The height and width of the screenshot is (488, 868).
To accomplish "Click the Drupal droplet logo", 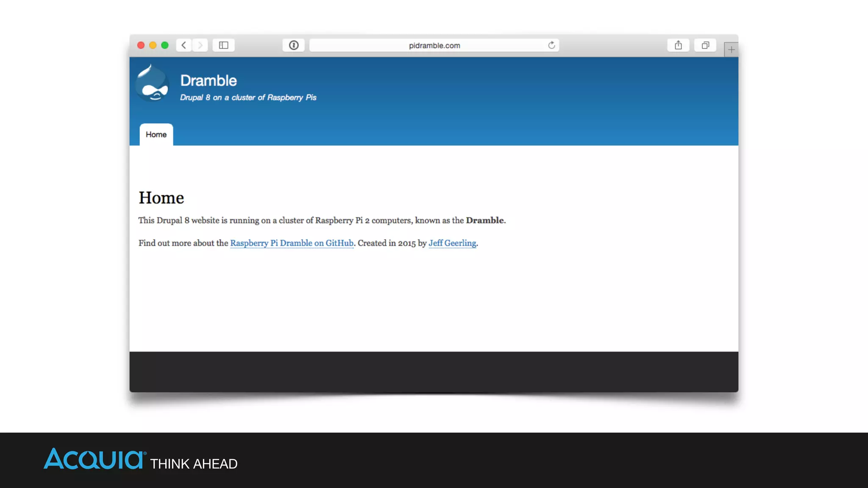I will pyautogui.click(x=153, y=84).
